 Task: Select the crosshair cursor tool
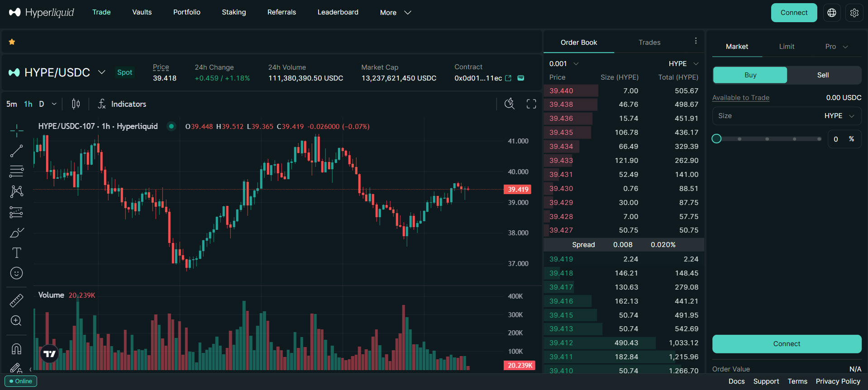click(x=16, y=131)
